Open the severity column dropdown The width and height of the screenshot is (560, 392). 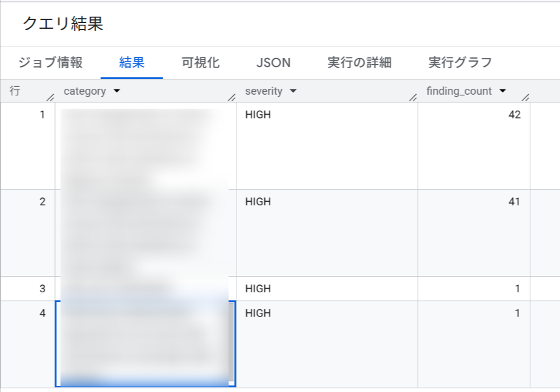pyautogui.click(x=293, y=91)
